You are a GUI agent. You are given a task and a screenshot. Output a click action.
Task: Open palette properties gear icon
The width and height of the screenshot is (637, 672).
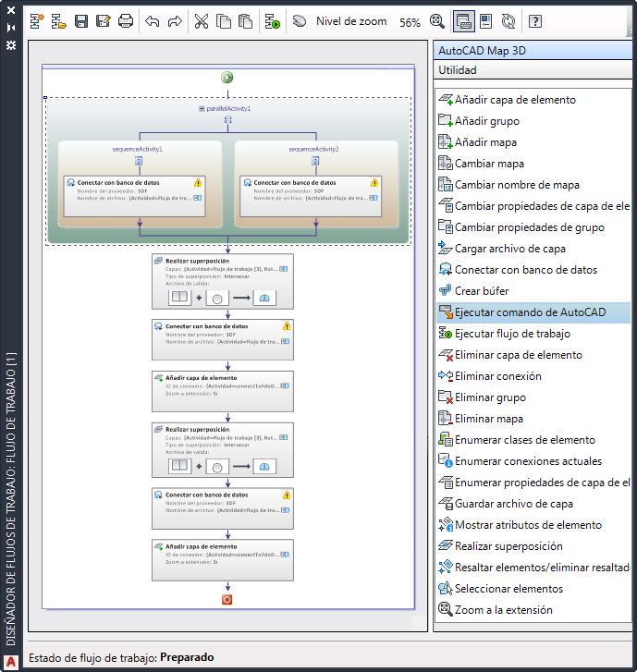tap(11, 45)
